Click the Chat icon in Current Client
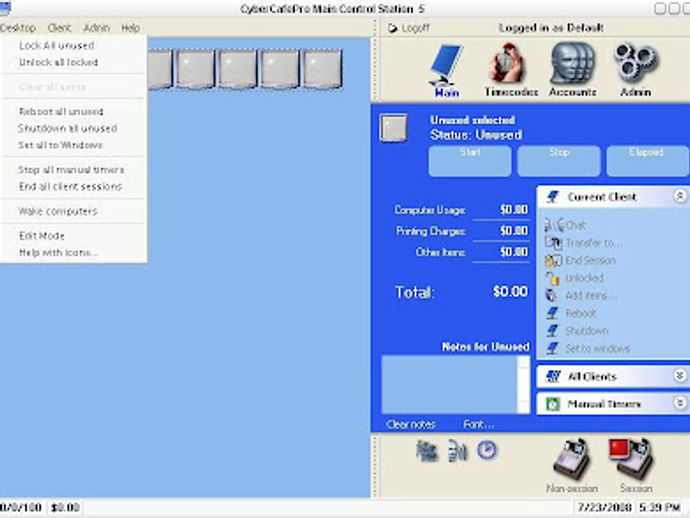Viewport: 690px width, 518px height. tap(553, 225)
